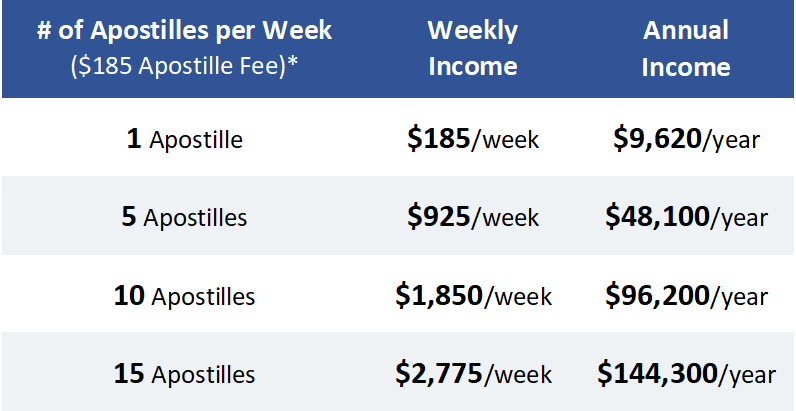Click the 'Weekly Income' column header
Screen dimensions: 796x411
[473, 48]
